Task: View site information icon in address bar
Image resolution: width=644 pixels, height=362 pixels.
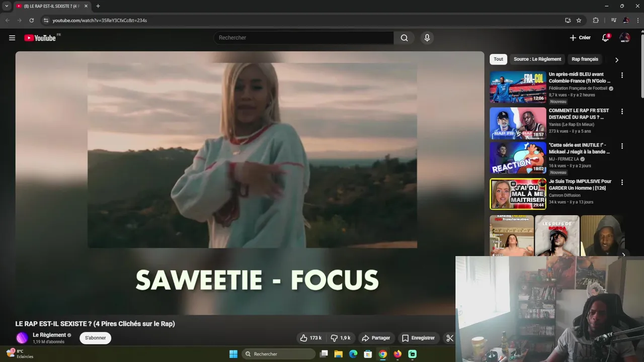Action: [x=46, y=20]
